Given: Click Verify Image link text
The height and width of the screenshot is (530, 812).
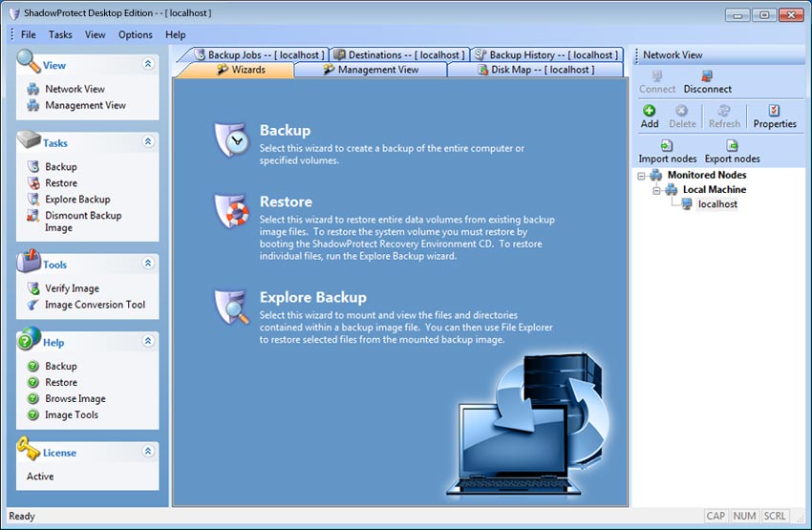Looking at the screenshot, I should point(72,288).
